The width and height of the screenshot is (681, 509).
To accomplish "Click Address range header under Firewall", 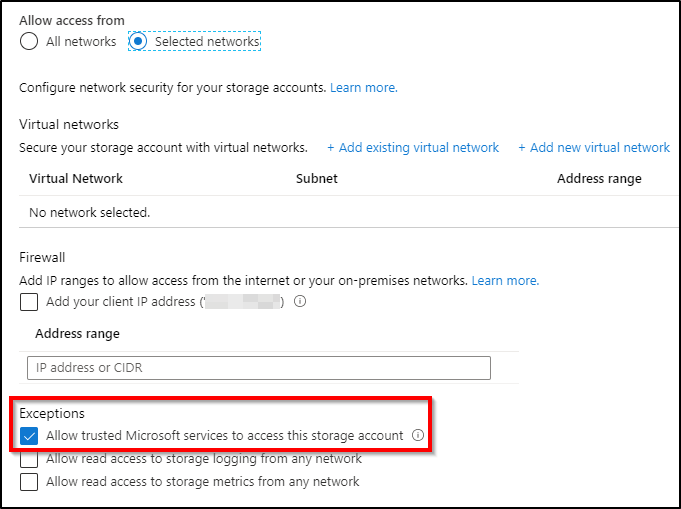I will tap(77, 334).
